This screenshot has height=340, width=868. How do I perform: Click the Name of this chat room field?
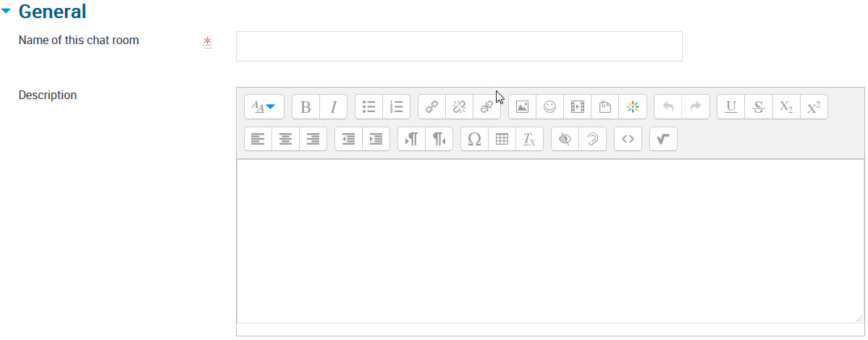[x=459, y=46]
